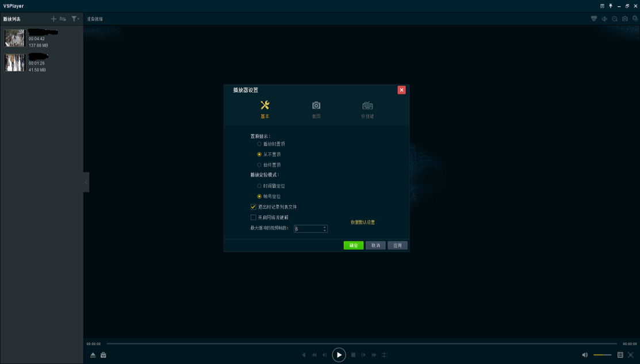Click the audio stream speaker icon
Image resolution: width=640 pixels, height=364 pixels.
604,18
